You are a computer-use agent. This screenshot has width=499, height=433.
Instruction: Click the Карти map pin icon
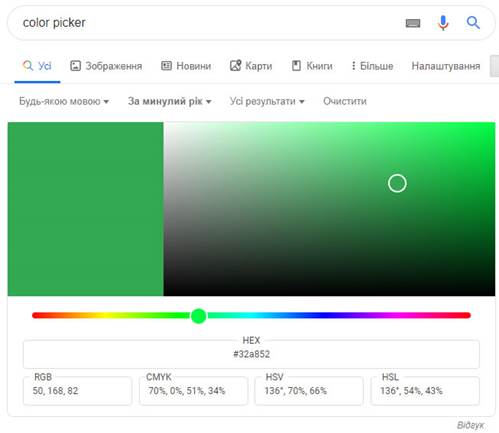tap(235, 65)
